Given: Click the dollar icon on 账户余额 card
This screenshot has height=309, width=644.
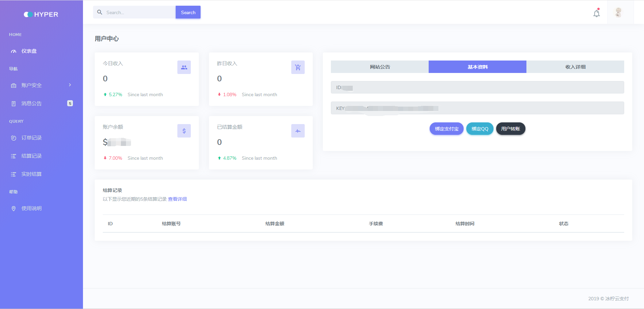Looking at the screenshot, I should click(184, 131).
